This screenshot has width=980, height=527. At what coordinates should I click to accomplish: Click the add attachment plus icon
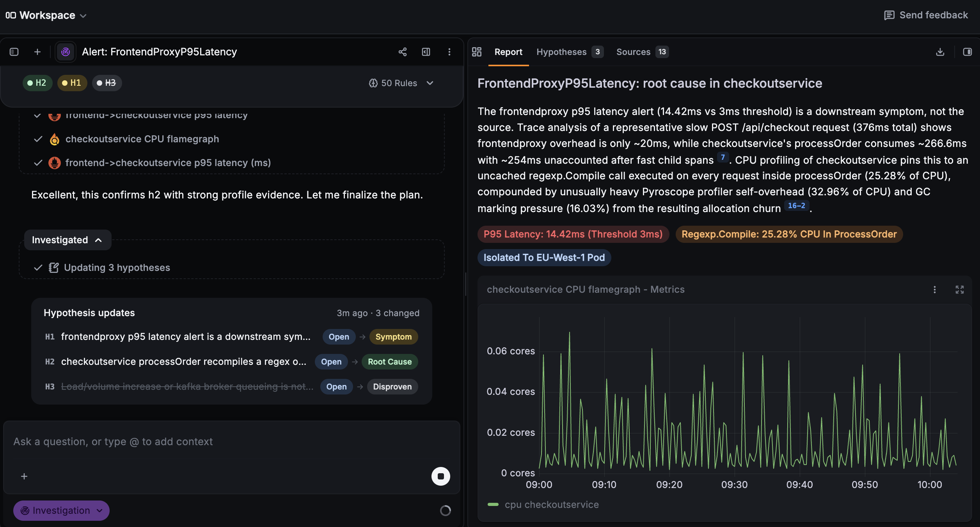24,476
